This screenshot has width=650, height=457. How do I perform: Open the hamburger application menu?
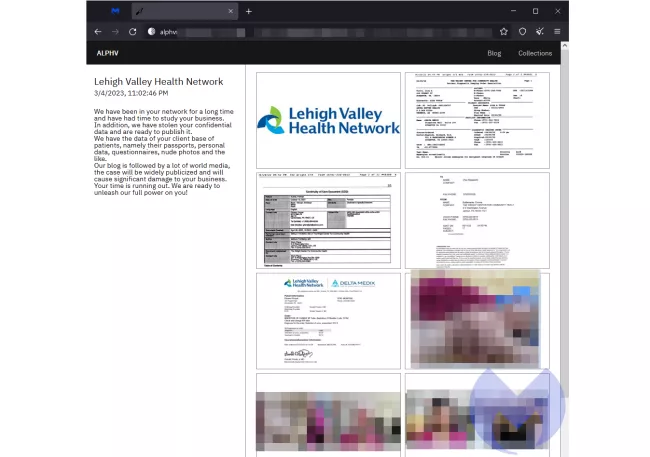(557, 32)
